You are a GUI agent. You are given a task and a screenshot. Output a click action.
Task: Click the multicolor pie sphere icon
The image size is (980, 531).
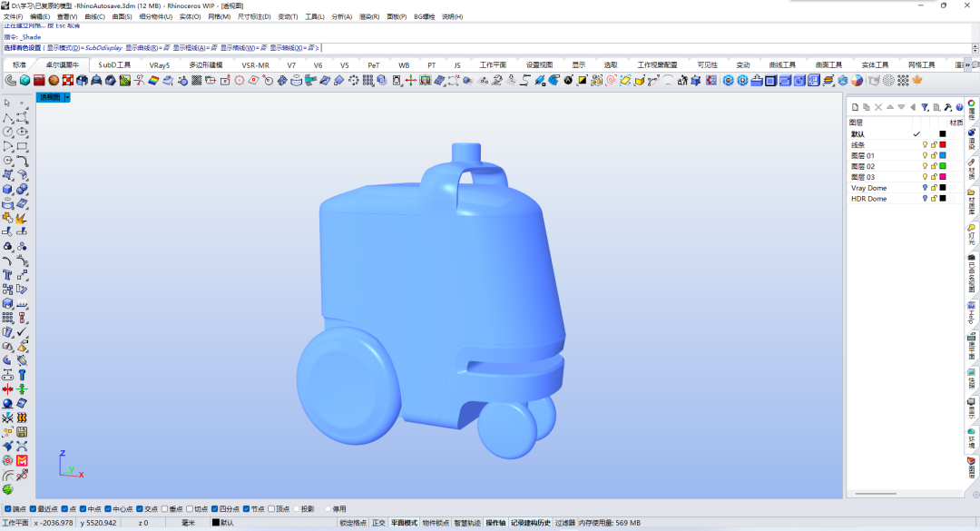point(857,80)
